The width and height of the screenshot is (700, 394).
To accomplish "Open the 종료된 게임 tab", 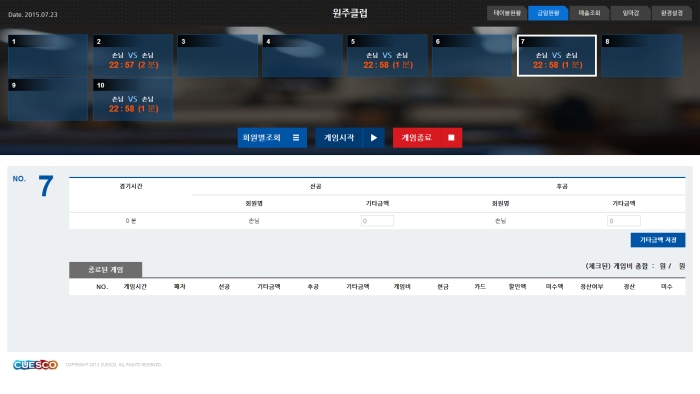I will 106,270.
